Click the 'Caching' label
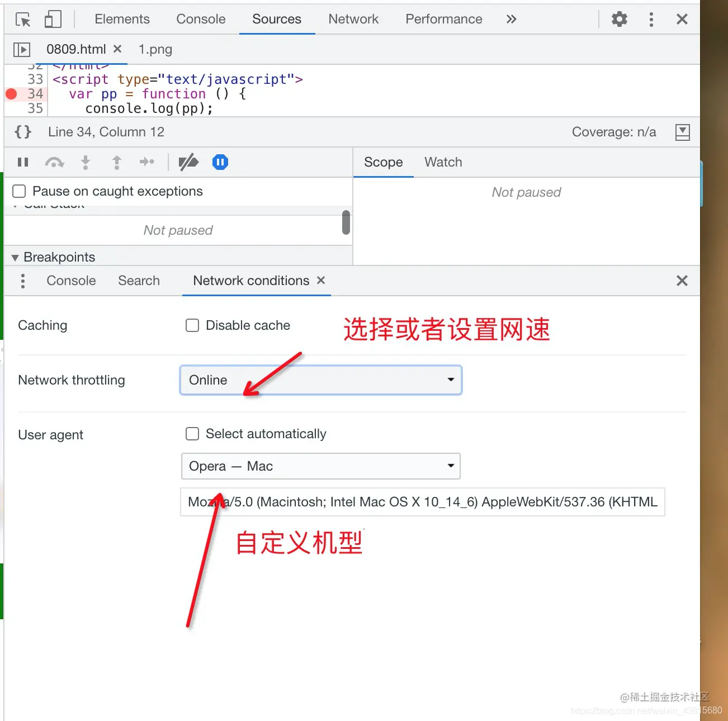 pyautogui.click(x=42, y=325)
